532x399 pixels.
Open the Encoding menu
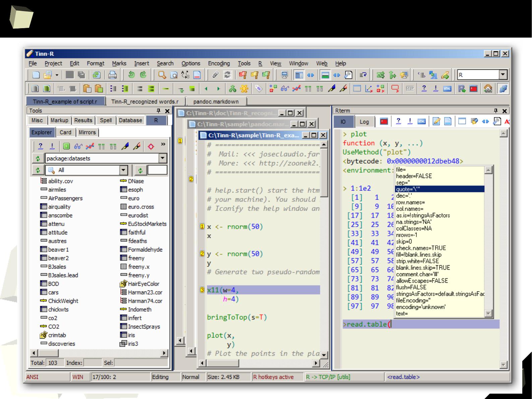[219, 63]
